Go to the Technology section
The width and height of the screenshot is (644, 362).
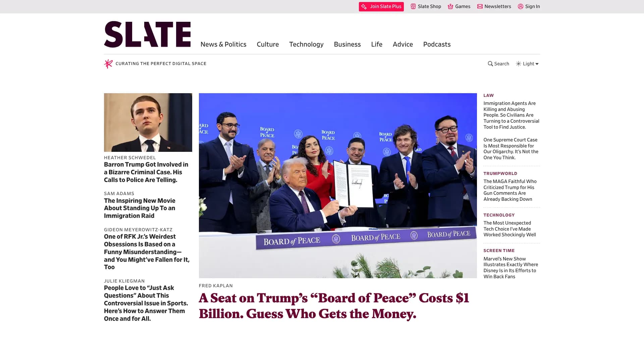(306, 44)
